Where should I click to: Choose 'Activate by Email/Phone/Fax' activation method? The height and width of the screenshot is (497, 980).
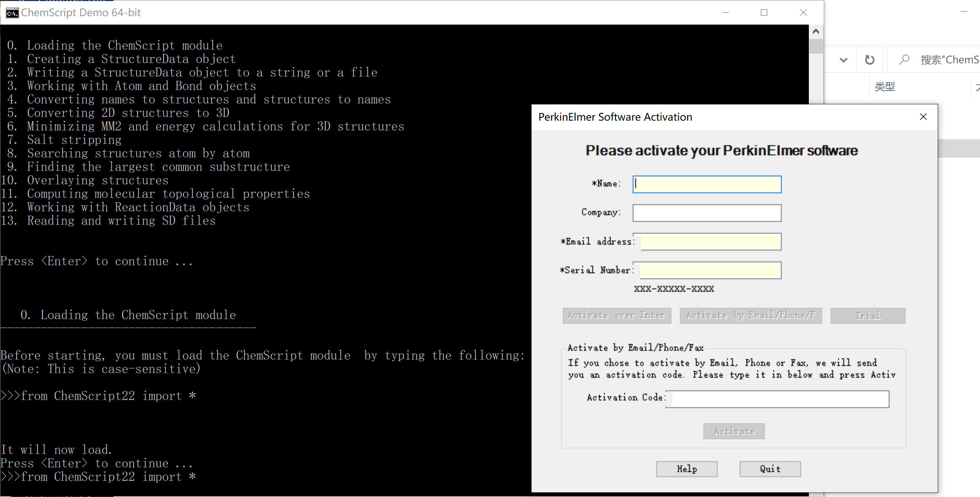click(x=751, y=315)
